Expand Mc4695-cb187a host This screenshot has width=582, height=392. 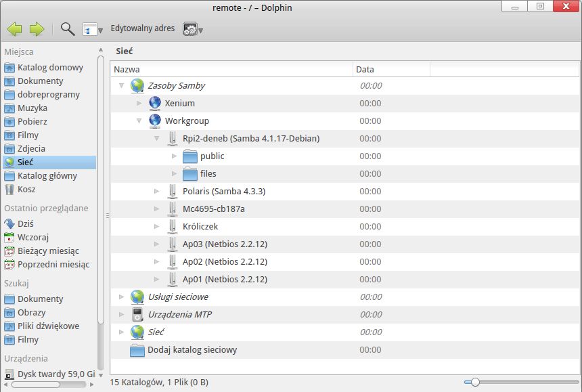[156, 209]
